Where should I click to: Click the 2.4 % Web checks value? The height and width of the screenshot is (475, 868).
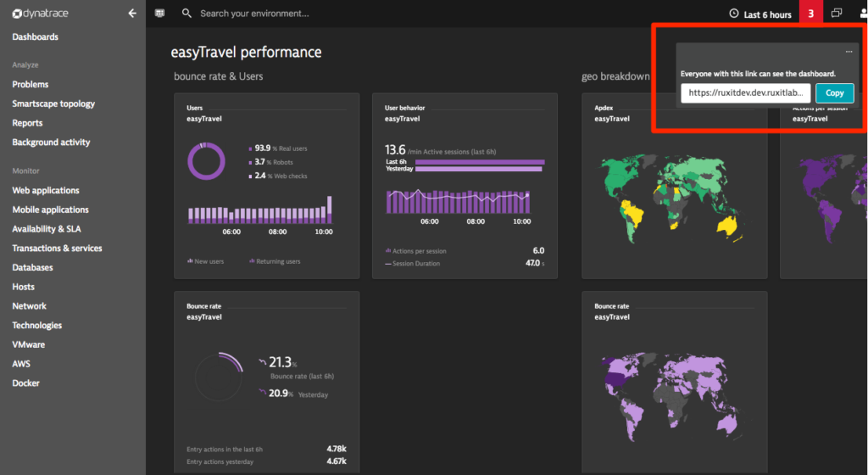(278, 176)
